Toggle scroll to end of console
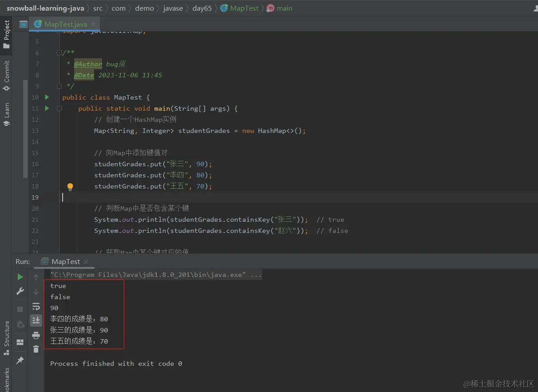Image resolution: width=538 pixels, height=392 pixels. (x=36, y=320)
